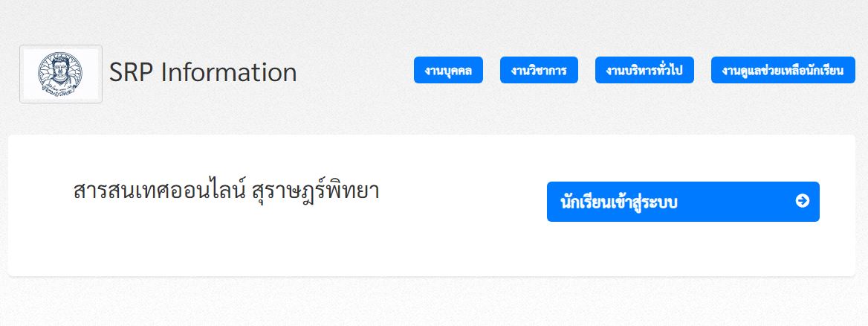Go to student care (งานดูแลช่วยเหลือนักเรียน)

pyautogui.click(x=783, y=71)
